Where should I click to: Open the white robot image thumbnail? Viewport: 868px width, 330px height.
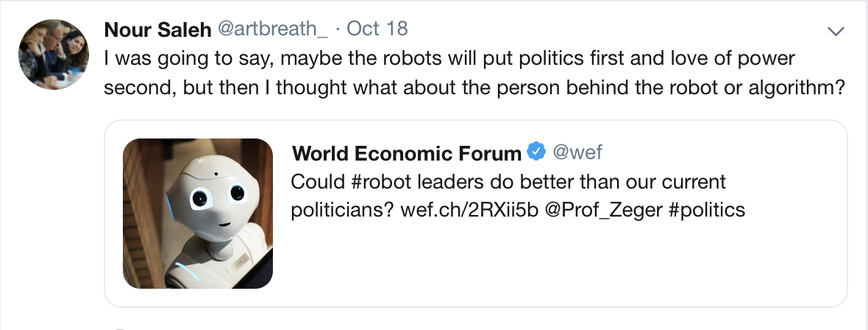(x=197, y=213)
